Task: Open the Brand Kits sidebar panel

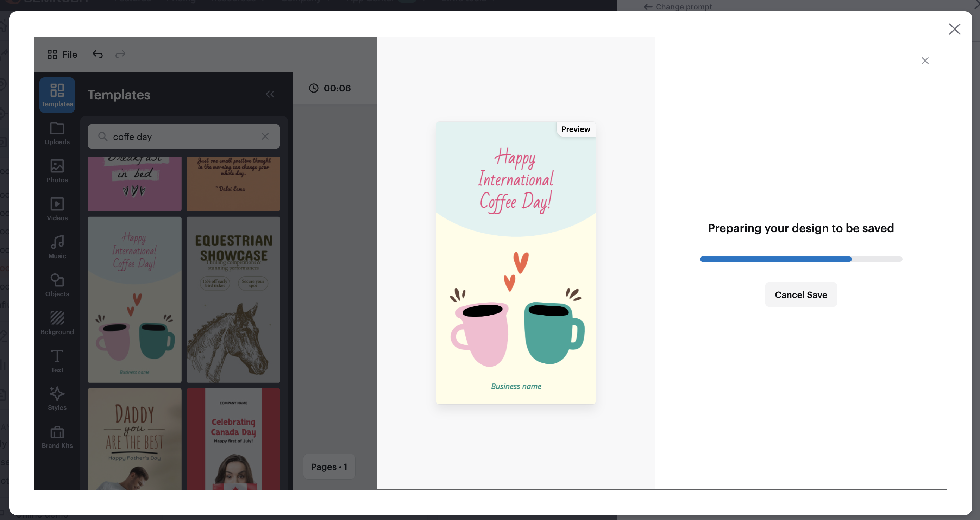Action: pyautogui.click(x=57, y=437)
